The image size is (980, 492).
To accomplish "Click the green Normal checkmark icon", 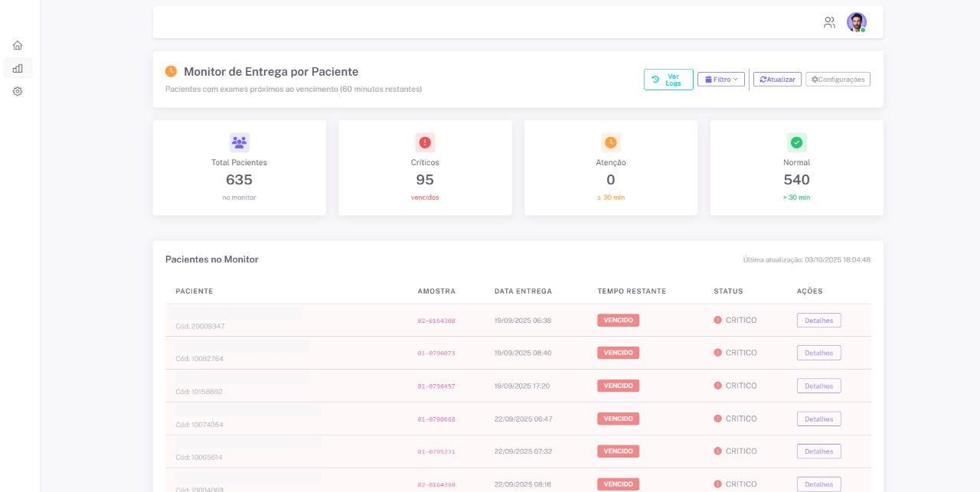I will (x=796, y=142).
